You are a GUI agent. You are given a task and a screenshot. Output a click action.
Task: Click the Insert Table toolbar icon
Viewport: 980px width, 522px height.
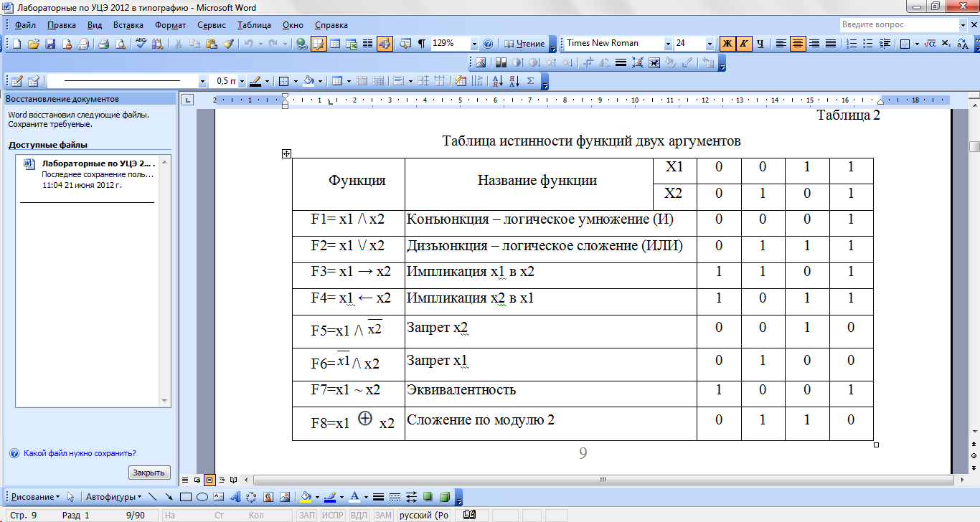point(334,44)
